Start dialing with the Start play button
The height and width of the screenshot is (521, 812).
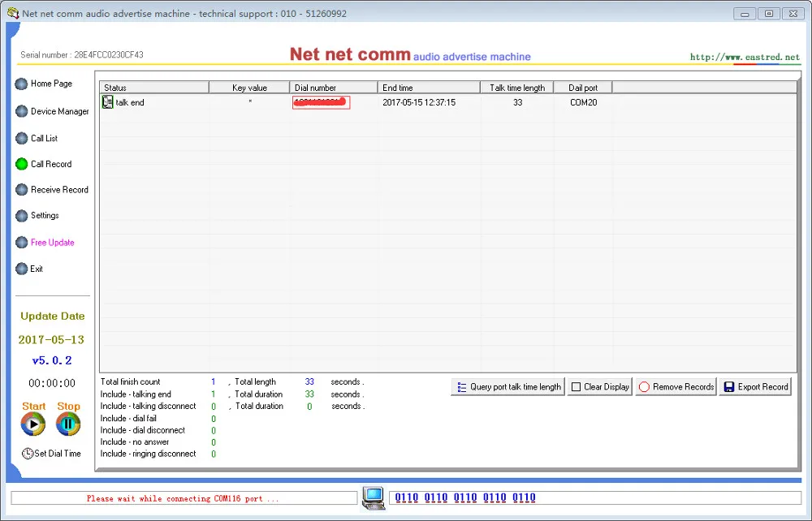(x=33, y=424)
